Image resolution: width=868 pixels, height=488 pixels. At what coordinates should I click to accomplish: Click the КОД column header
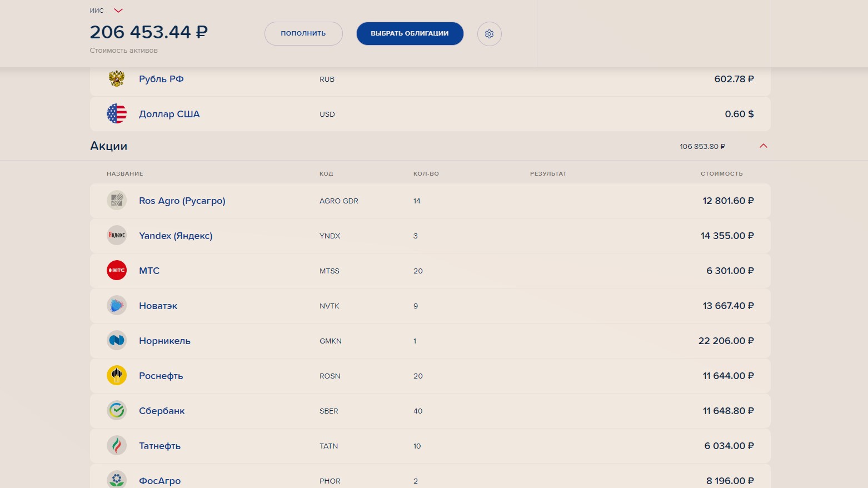[x=326, y=173]
